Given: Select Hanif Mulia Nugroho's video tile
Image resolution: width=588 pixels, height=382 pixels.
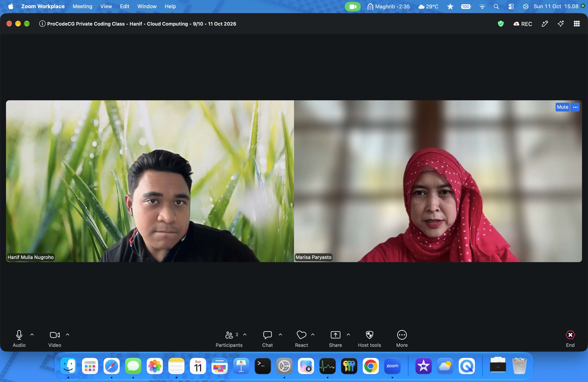Looking at the screenshot, I should [x=150, y=181].
